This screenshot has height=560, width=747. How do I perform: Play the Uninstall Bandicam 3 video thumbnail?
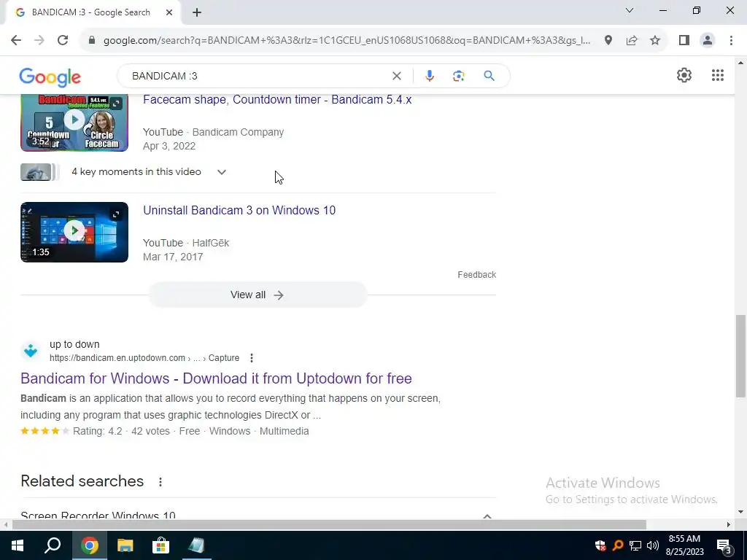(x=74, y=232)
